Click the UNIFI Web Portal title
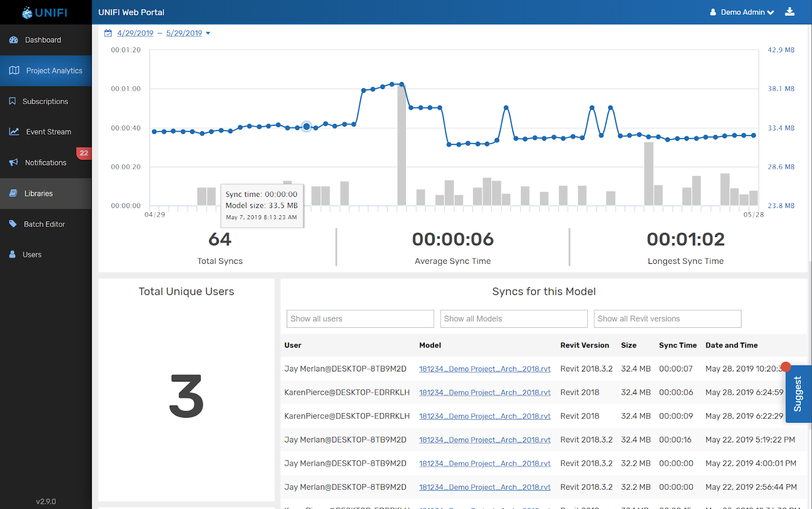The image size is (812, 509). [x=131, y=12]
